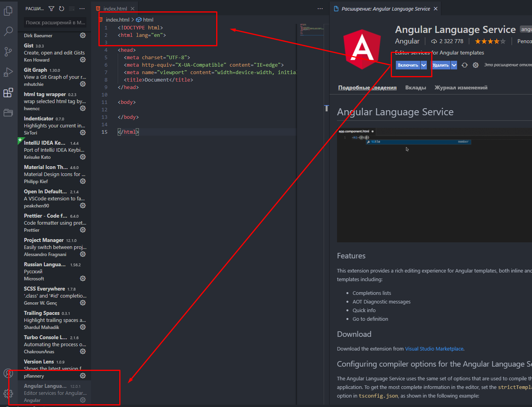532x407 pixels.
Task: Open the Visual Studio Marketplace link
Action: pyautogui.click(x=434, y=349)
